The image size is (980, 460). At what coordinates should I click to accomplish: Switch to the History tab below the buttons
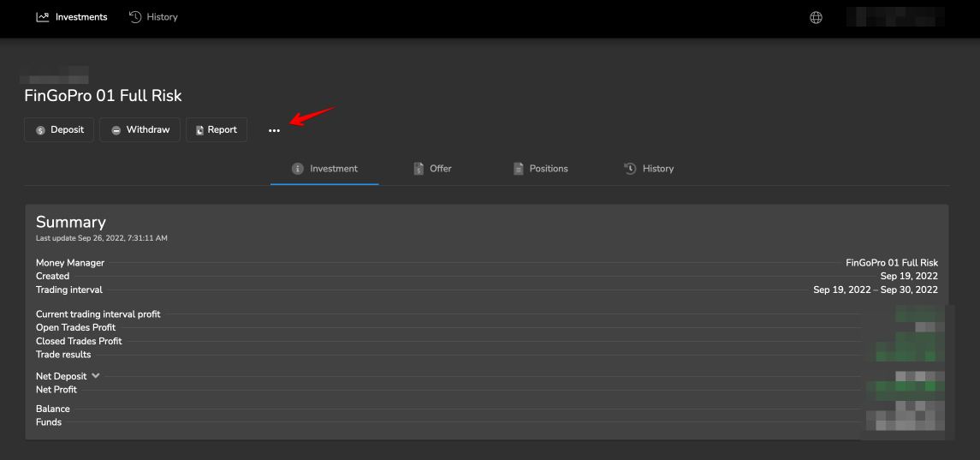(x=649, y=169)
